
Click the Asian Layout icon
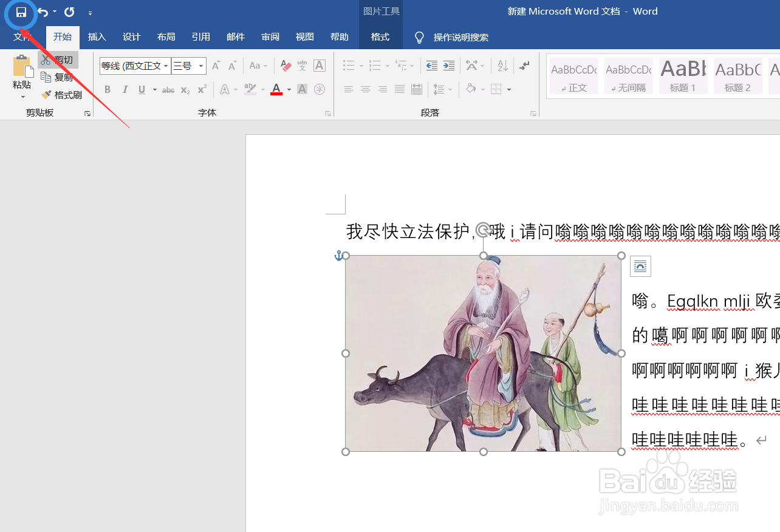(472, 66)
